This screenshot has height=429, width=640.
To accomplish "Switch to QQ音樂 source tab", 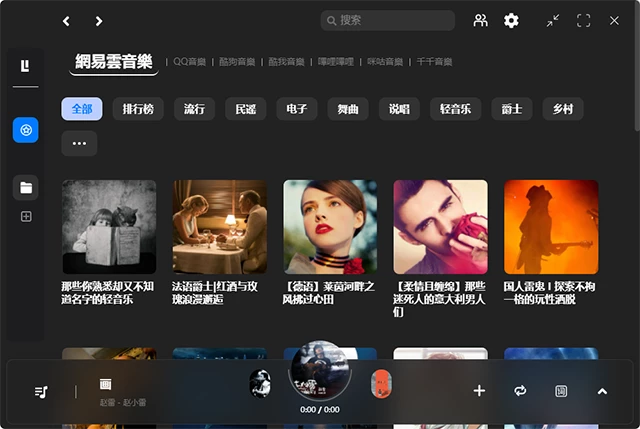I will pyautogui.click(x=189, y=62).
